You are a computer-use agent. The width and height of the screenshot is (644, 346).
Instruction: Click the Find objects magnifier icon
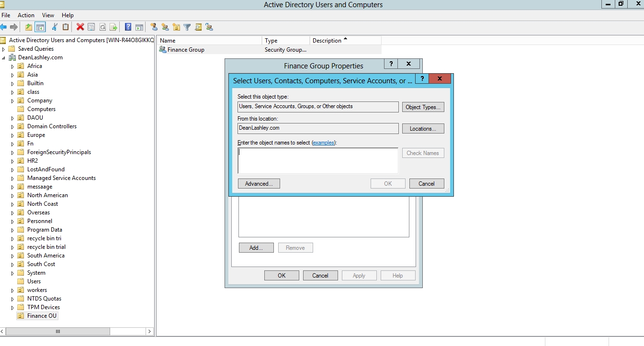click(x=198, y=27)
